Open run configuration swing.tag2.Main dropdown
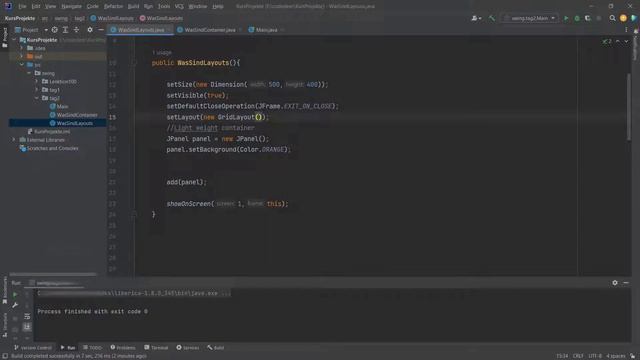Image resolution: width=640 pixels, height=360 pixels. pyautogui.click(x=530, y=18)
